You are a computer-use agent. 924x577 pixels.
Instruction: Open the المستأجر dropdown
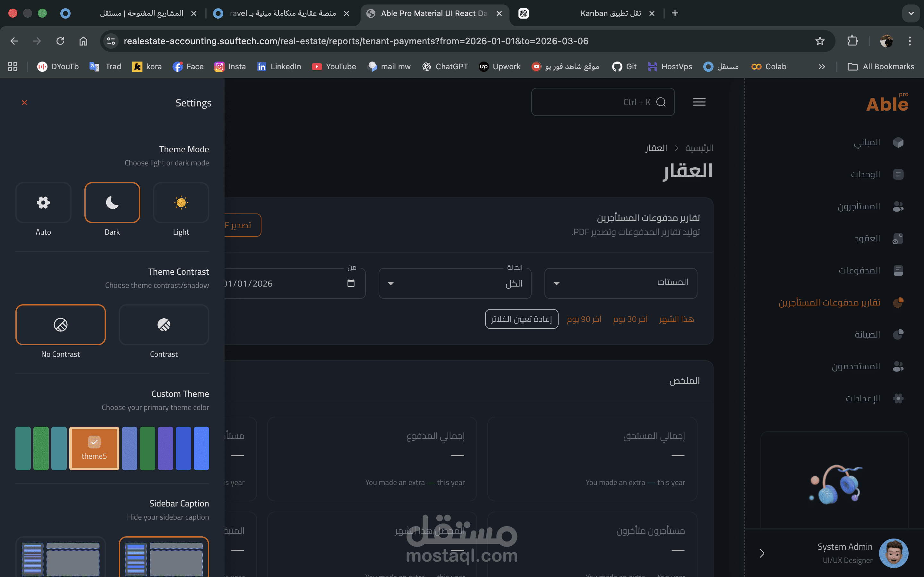point(620,283)
